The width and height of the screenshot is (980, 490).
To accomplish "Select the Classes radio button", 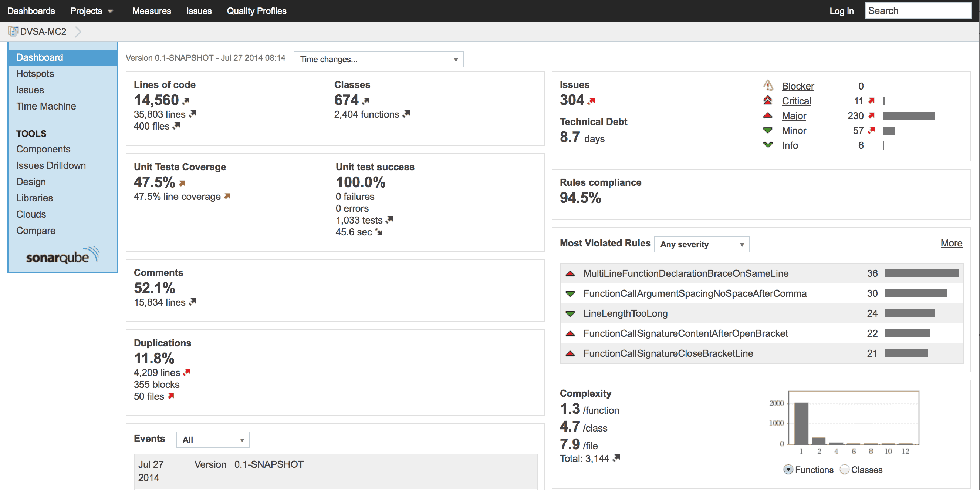I will click(x=844, y=469).
